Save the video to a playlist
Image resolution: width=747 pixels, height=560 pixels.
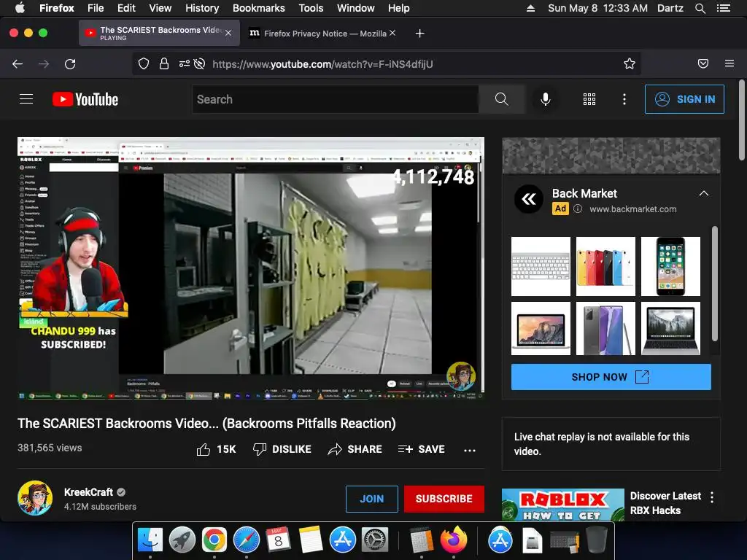pyautogui.click(x=421, y=449)
